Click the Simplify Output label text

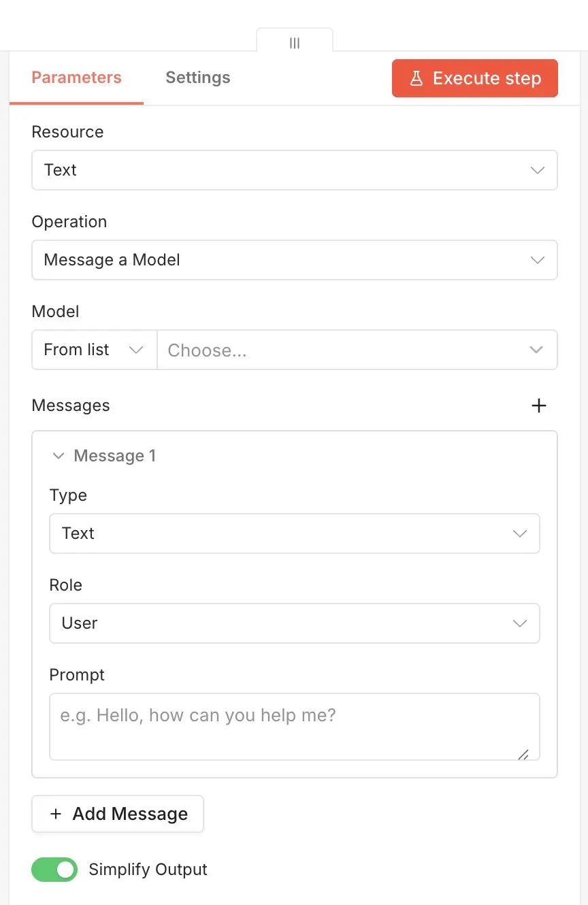point(148,870)
